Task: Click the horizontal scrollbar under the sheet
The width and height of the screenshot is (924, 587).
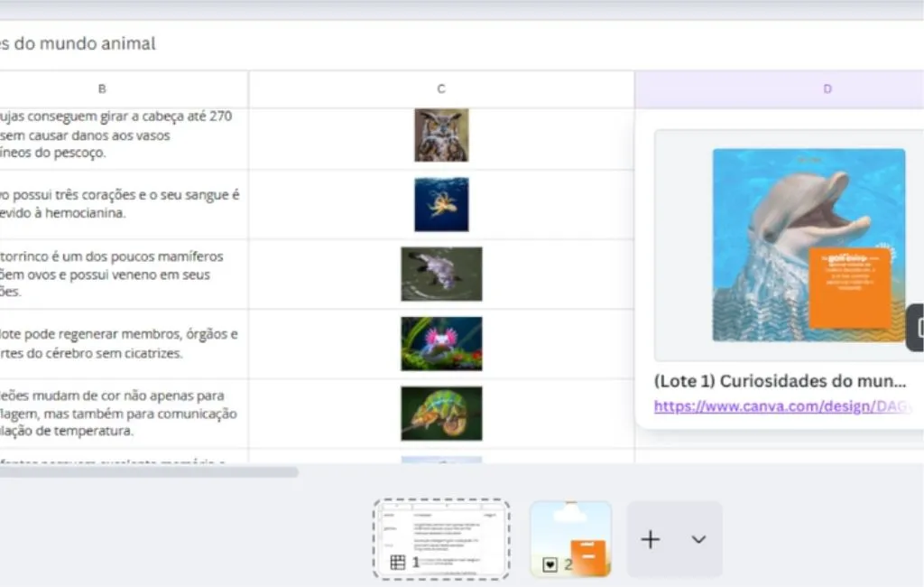Action: tap(149, 471)
